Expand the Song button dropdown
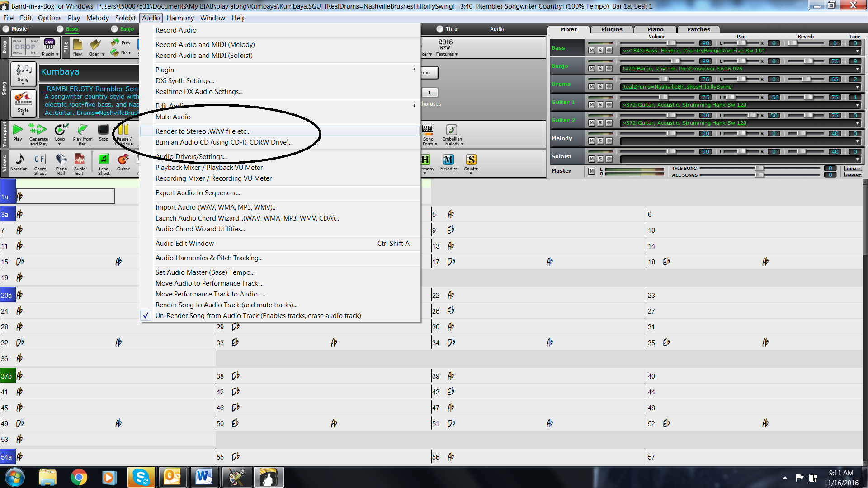The width and height of the screenshot is (868, 488). pos(23,84)
